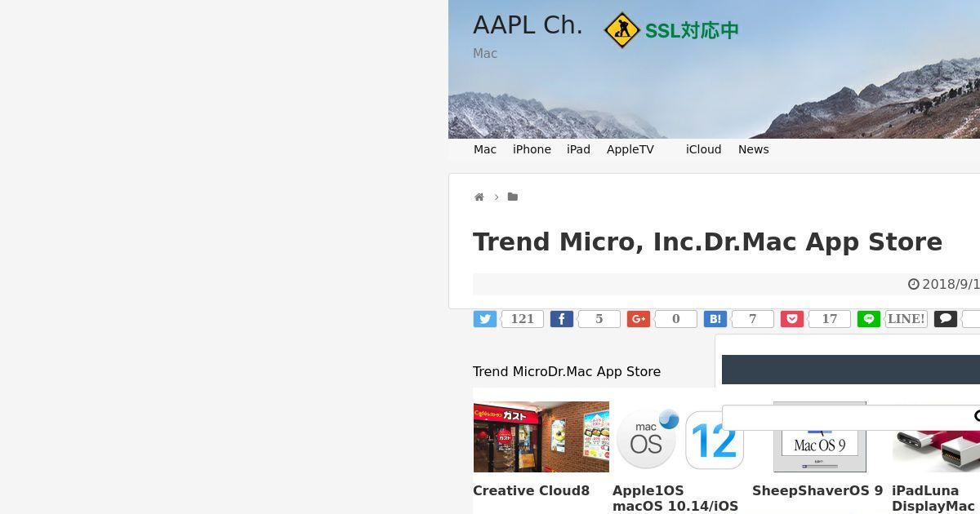
Task: Open the Gusto restaurant article thumbnail
Action: (541, 436)
